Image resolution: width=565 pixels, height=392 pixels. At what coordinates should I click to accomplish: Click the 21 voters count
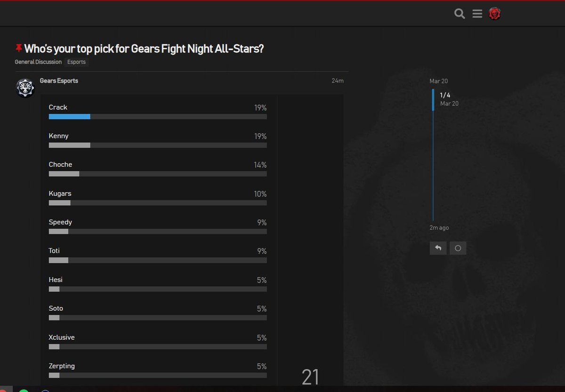click(310, 376)
